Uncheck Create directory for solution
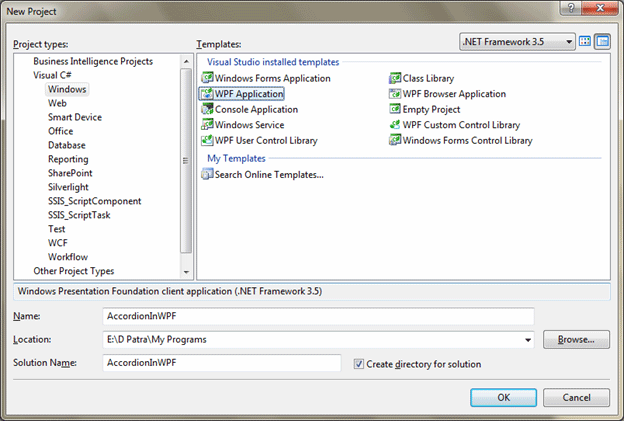This screenshot has width=624, height=421. tap(359, 364)
